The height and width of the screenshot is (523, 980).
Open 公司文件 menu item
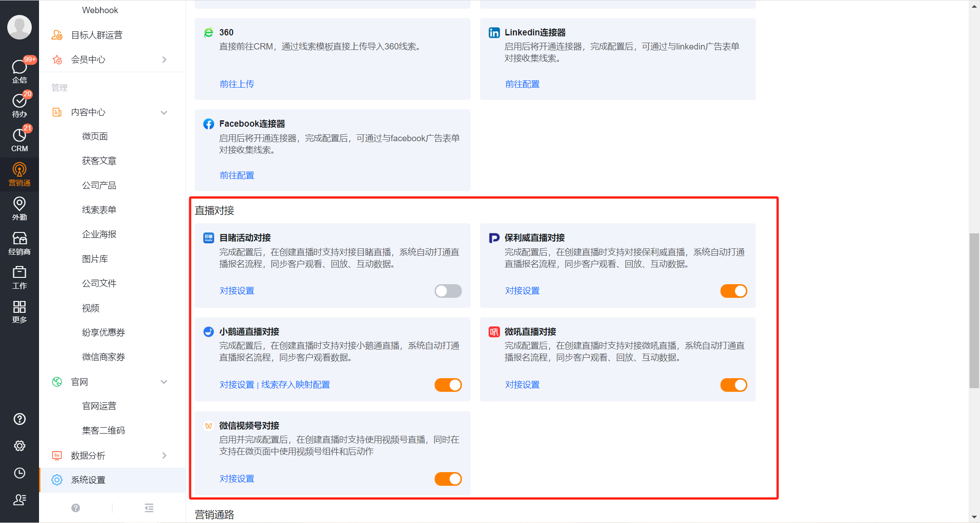coord(99,283)
